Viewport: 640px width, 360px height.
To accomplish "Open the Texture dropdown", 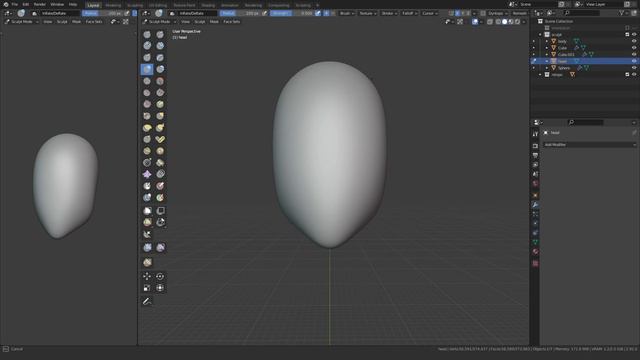I will (x=368, y=13).
